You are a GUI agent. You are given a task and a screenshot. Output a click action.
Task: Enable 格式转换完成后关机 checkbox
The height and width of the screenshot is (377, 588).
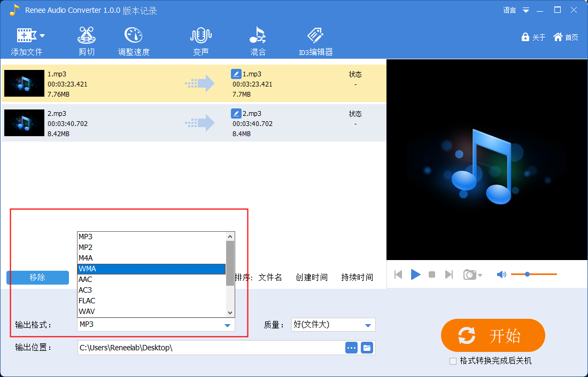coord(453,362)
